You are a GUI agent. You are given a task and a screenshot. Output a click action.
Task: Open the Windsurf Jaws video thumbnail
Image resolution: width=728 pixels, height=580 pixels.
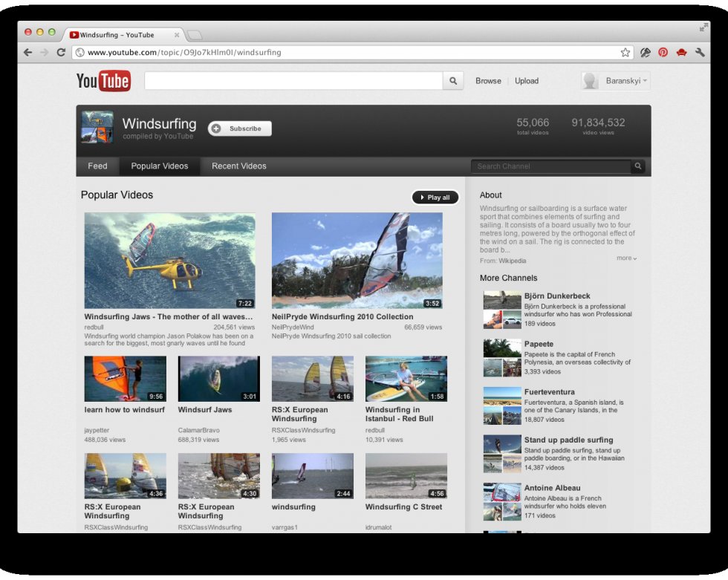coord(219,379)
